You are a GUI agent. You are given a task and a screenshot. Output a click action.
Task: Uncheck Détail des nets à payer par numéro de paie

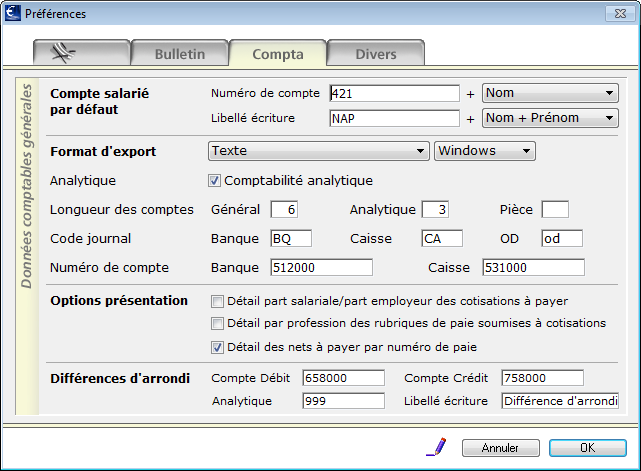217,347
